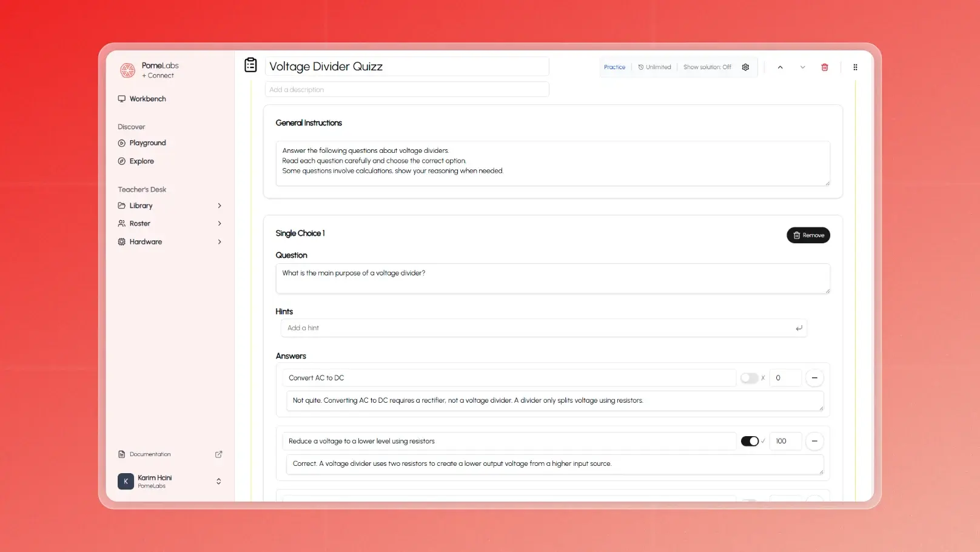Click user avatar K icon
This screenshot has height=552, width=980.
[x=126, y=482]
